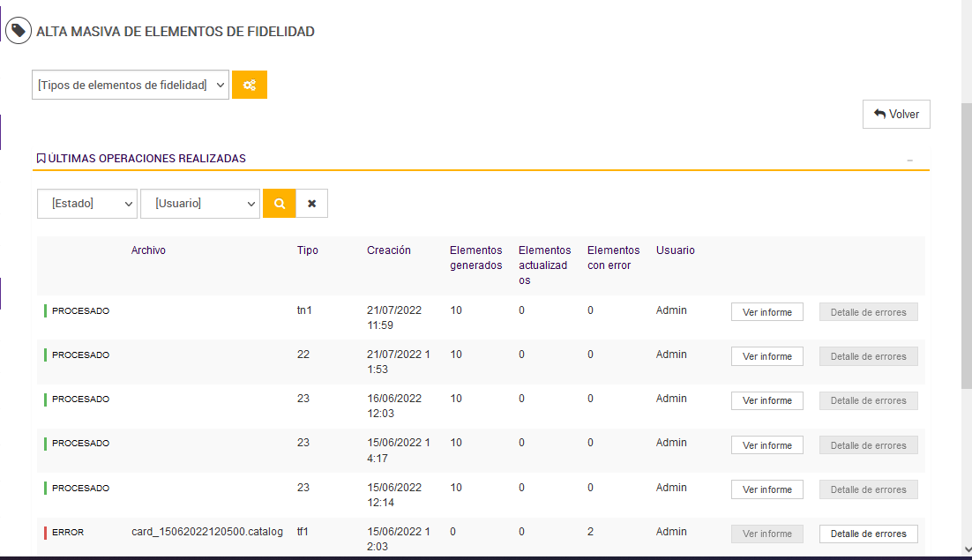This screenshot has width=972, height=560.
Task: Click the page vertical scrollbar thumb
Action: click(967, 246)
